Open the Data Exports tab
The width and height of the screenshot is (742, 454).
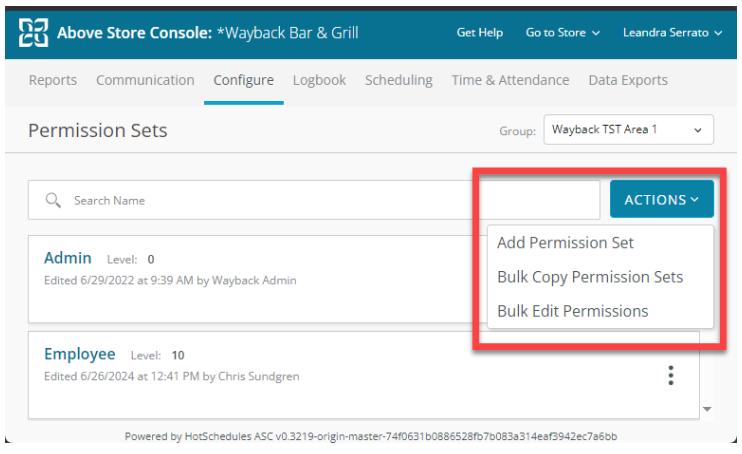[628, 80]
